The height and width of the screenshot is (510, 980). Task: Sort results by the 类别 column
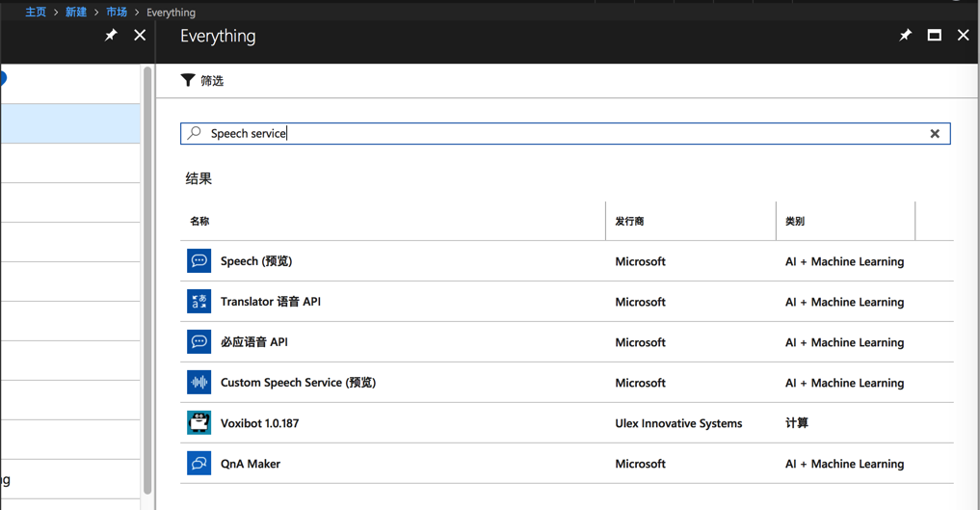pos(795,222)
